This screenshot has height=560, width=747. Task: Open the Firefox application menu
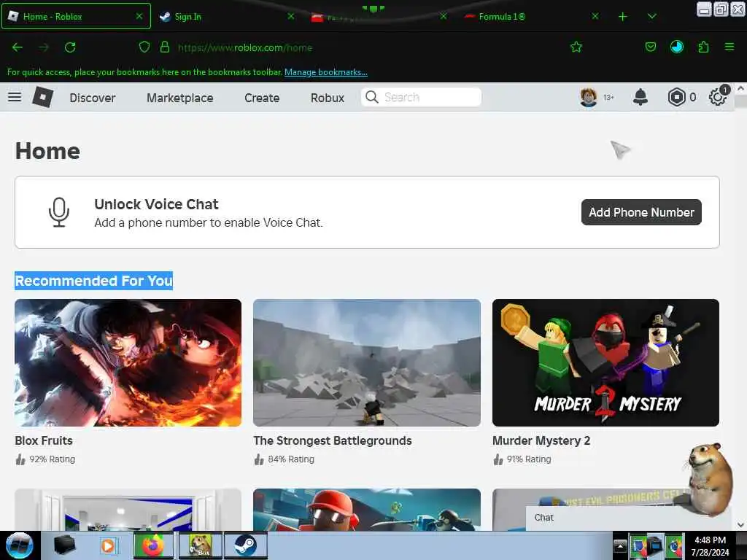(729, 47)
